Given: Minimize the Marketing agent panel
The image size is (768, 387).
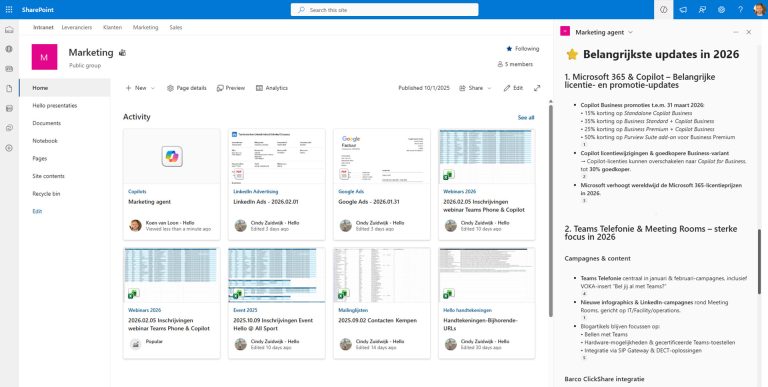Looking at the screenshot, I should [736, 32].
